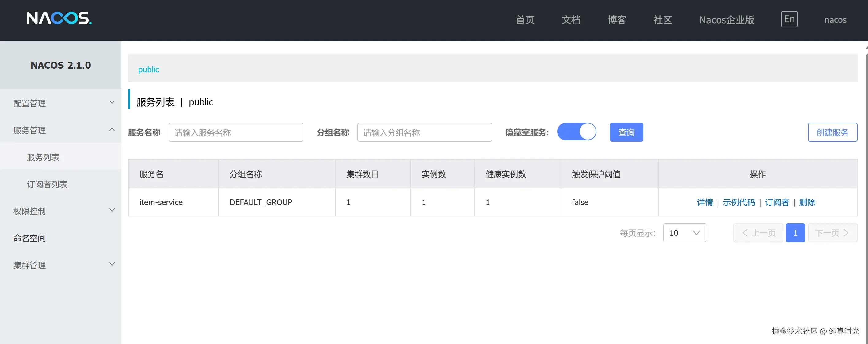View 订阅者 of item-service
This screenshot has width=868, height=344.
point(777,202)
